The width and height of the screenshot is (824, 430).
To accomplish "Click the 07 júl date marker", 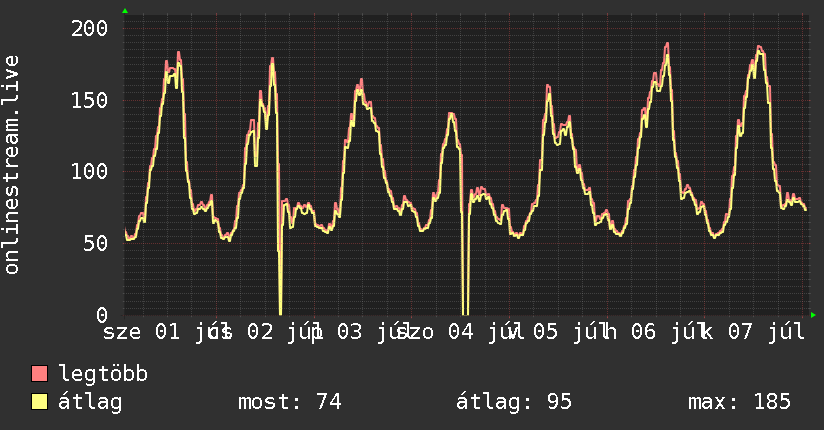I will 766,332.
